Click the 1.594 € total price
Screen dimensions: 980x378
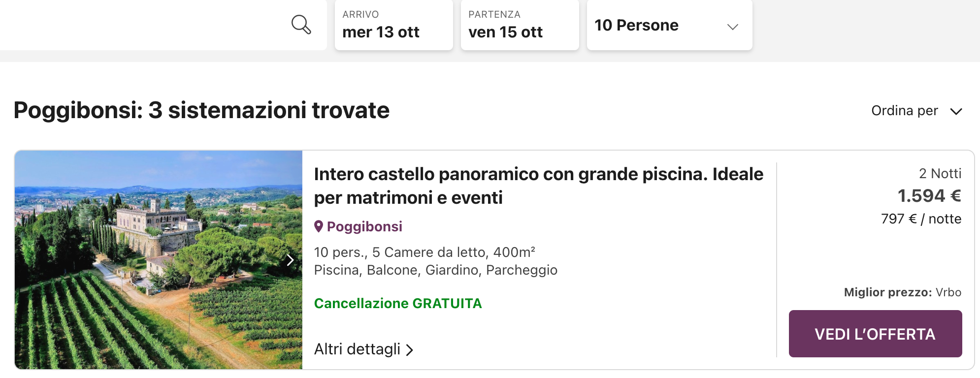[x=929, y=196]
